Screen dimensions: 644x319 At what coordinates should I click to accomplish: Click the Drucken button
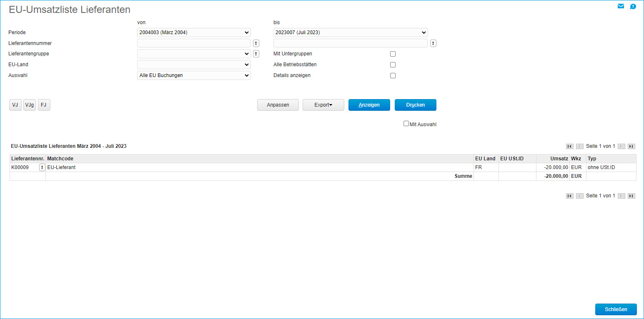pyautogui.click(x=415, y=105)
